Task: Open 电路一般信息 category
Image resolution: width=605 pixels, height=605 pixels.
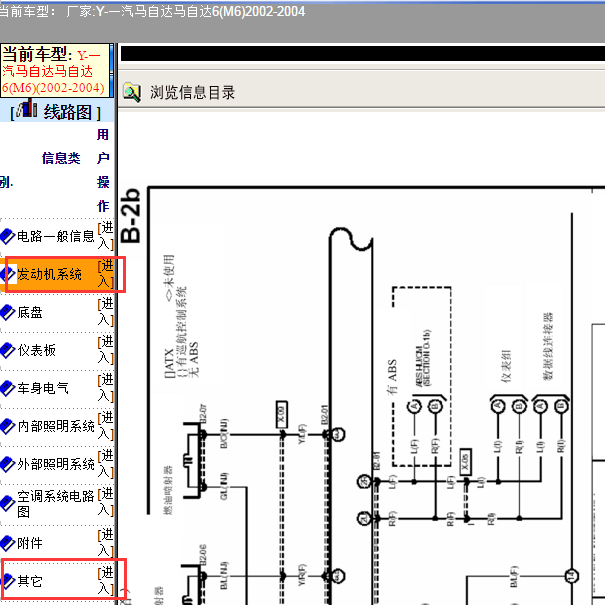Action: coord(56,236)
